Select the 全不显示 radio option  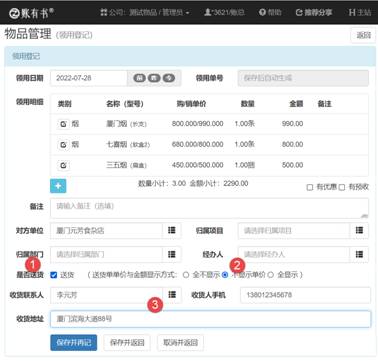click(x=186, y=275)
